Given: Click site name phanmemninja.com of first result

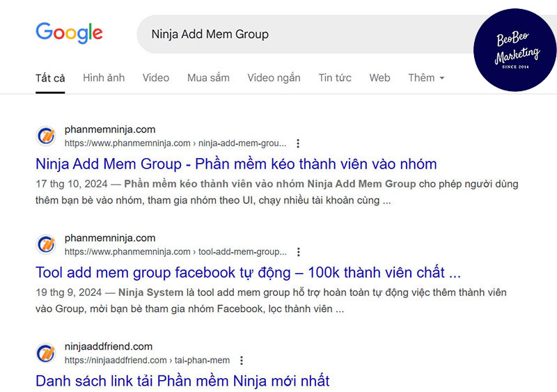Looking at the screenshot, I should pyautogui.click(x=110, y=130).
